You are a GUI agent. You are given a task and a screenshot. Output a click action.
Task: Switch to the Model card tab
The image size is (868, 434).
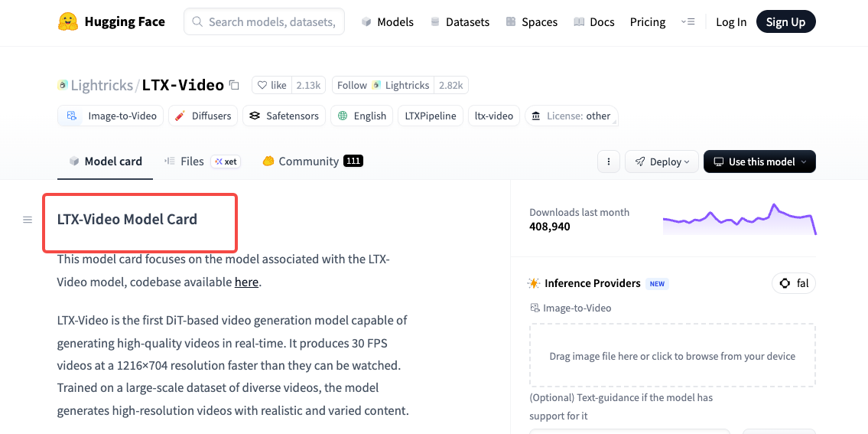[106, 162]
